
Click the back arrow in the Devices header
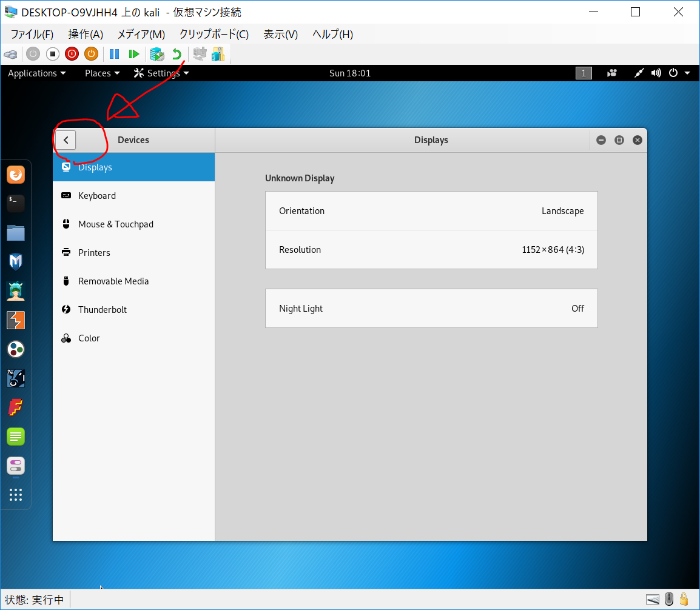coord(66,140)
